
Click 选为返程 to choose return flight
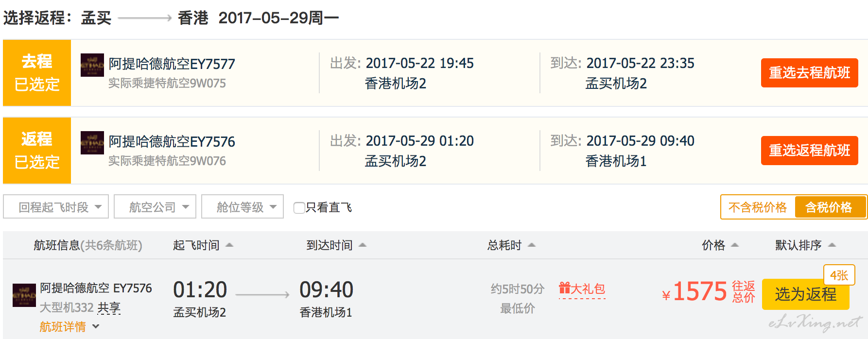coord(806,294)
